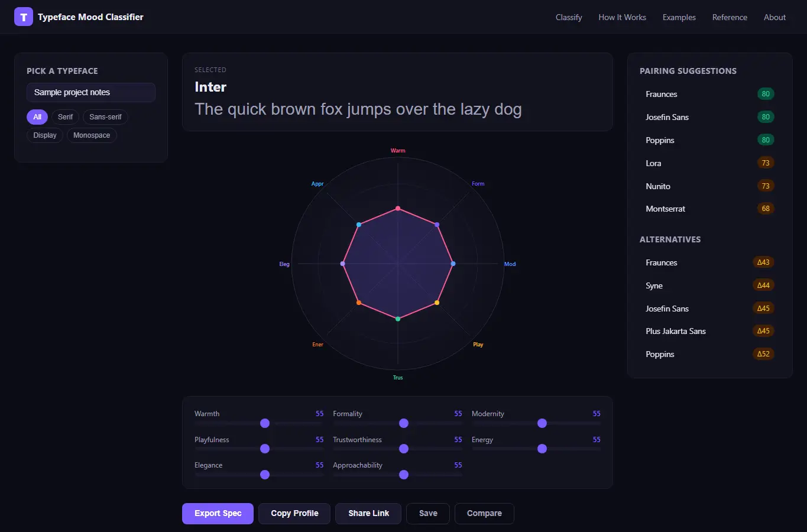The width and height of the screenshot is (807, 532).
Task: Click the Trus radar chart point
Action: [398, 319]
